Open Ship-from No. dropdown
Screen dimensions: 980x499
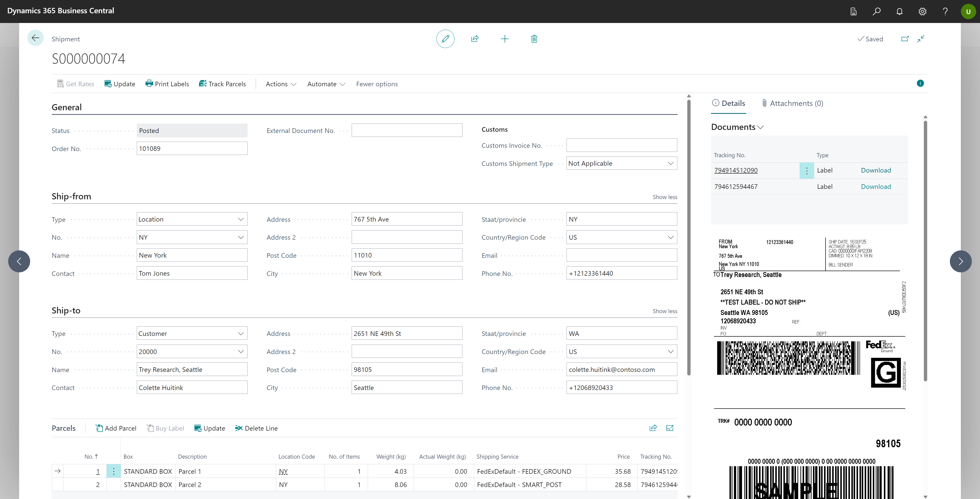241,237
